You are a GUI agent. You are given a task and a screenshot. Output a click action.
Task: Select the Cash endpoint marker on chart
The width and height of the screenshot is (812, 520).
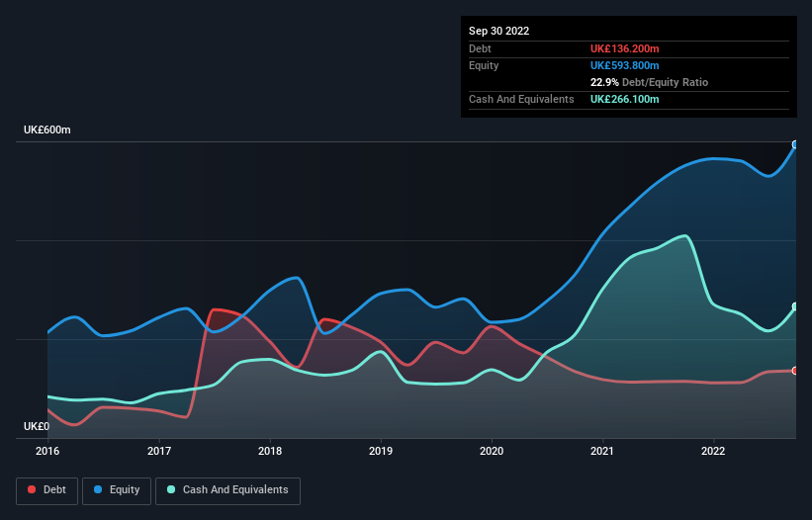795,306
